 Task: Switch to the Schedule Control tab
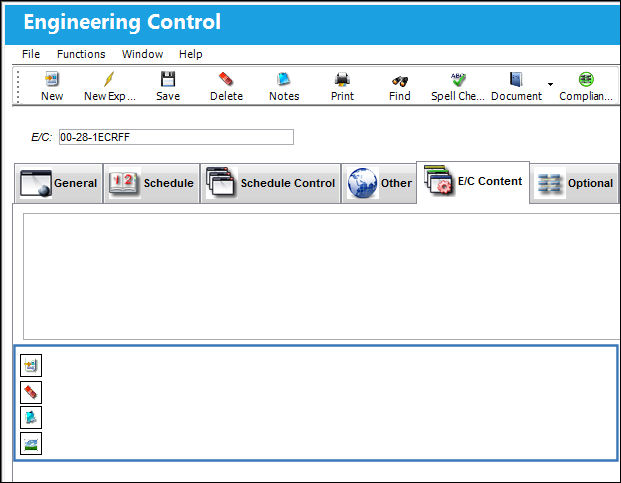click(x=270, y=183)
